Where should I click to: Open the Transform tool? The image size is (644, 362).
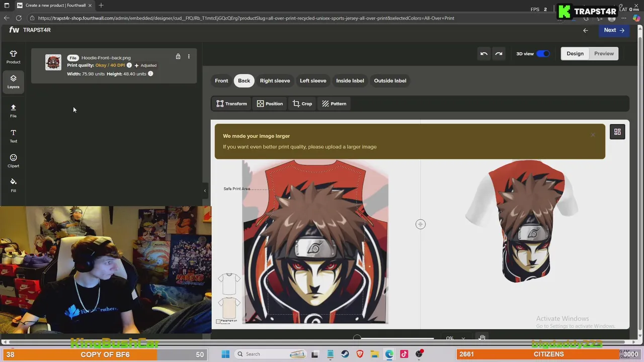click(x=231, y=104)
